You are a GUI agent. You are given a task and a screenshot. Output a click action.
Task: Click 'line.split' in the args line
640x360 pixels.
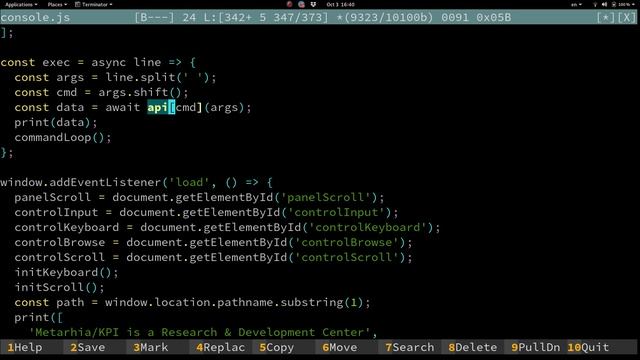[140, 78]
